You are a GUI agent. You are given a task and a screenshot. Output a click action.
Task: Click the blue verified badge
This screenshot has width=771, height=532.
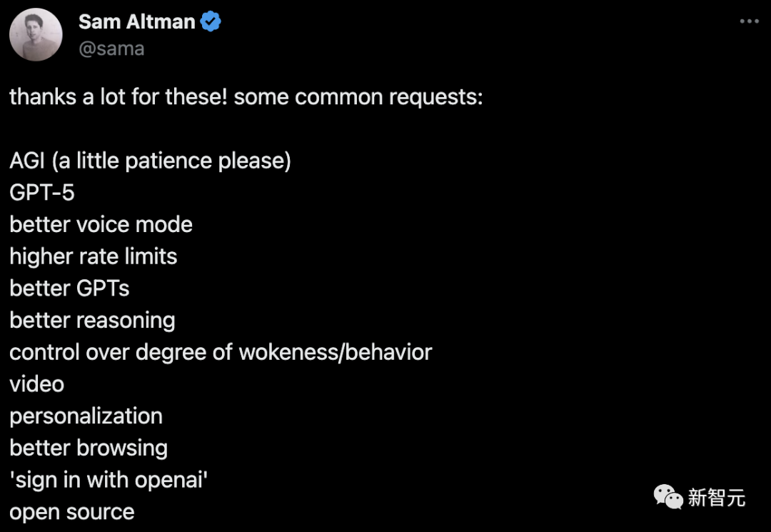[211, 22]
